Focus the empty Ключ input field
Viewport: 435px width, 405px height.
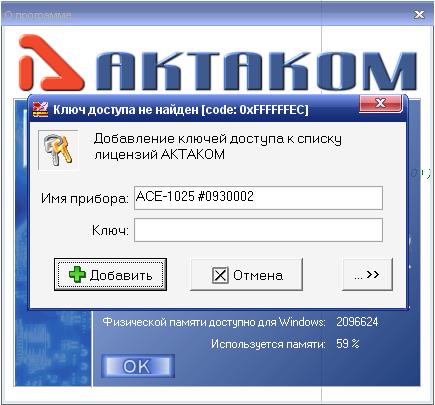258,230
